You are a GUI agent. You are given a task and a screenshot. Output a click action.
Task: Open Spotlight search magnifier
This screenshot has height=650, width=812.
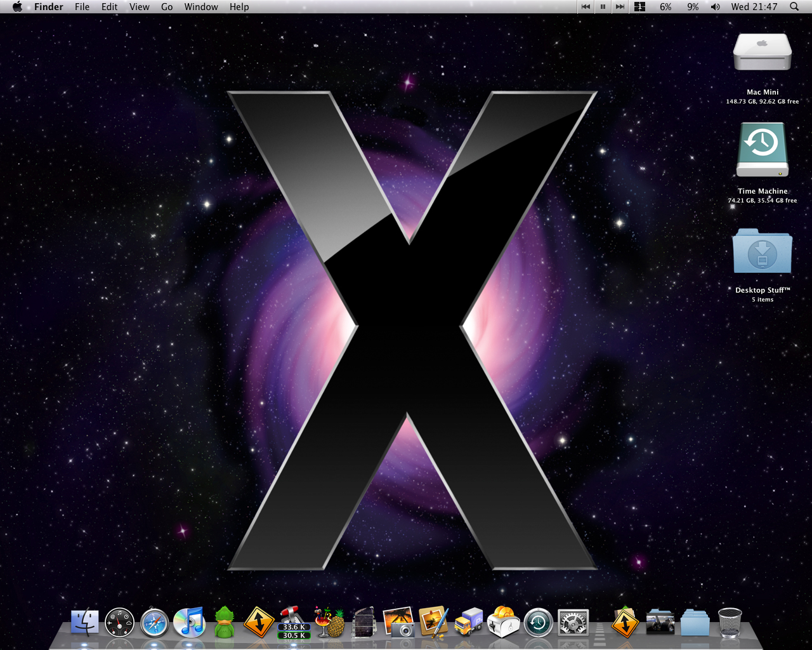click(x=794, y=7)
